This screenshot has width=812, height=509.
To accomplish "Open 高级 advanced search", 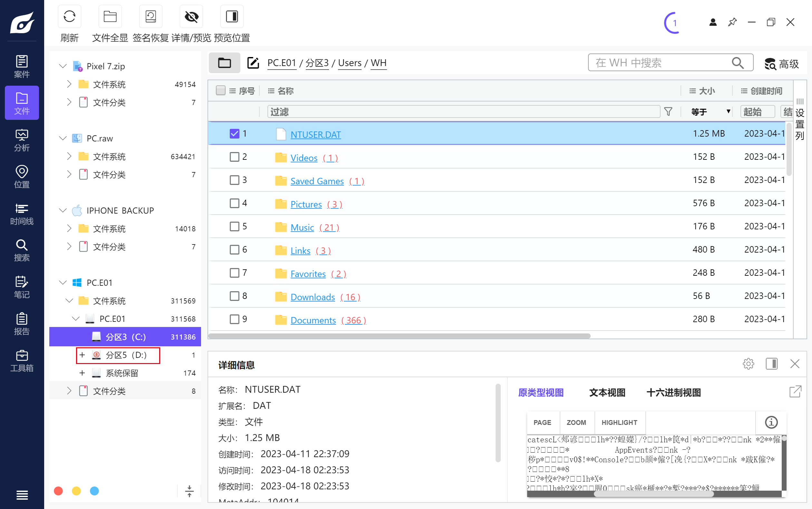I will coord(781,64).
